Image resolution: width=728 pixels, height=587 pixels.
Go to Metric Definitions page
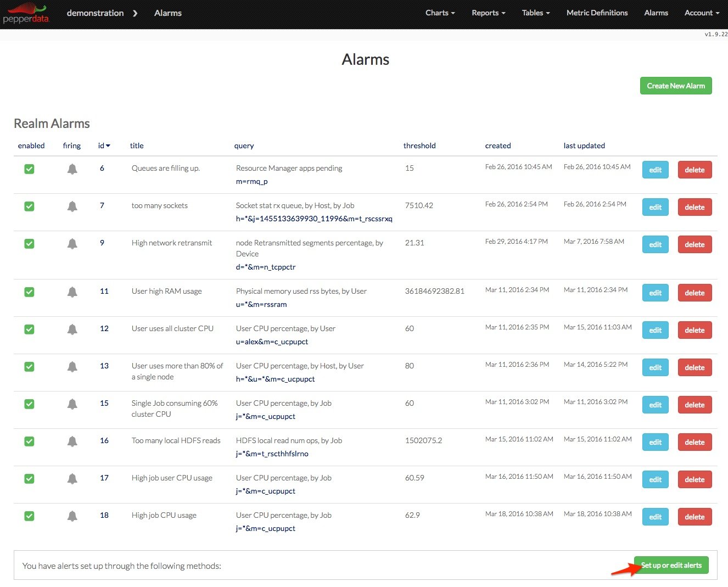(597, 13)
